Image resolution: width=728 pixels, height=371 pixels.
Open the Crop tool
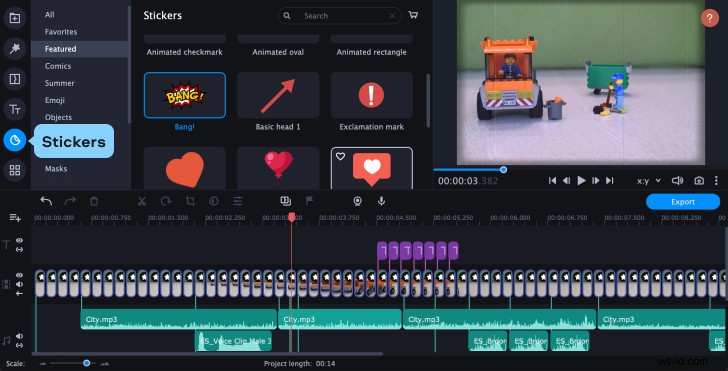pyautogui.click(x=190, y=201)
